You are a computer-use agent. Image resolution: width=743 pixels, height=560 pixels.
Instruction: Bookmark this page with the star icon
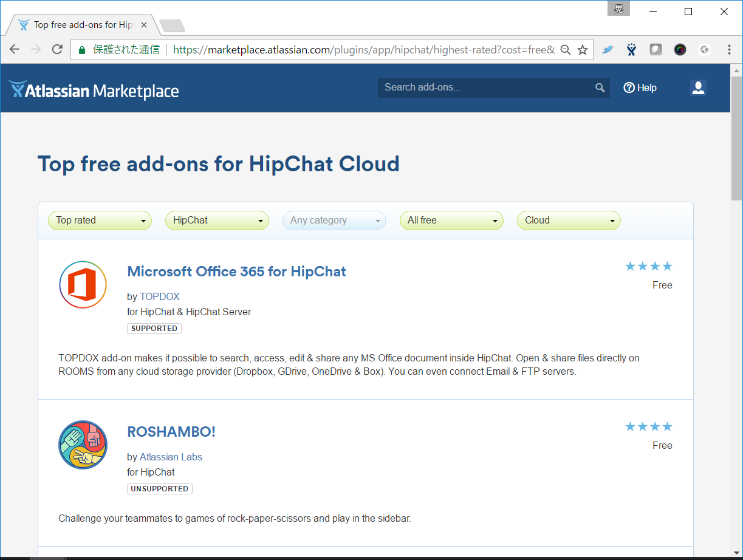point(583,50)
